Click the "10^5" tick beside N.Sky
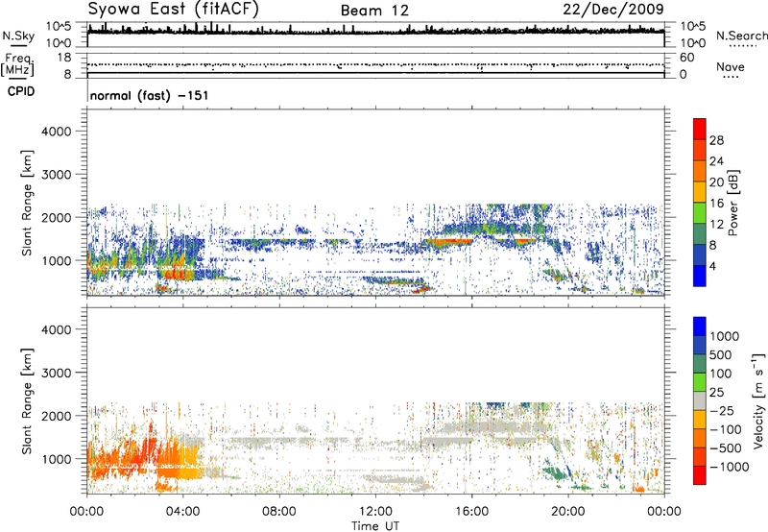The image size is (768, 532). click(59, 27)
